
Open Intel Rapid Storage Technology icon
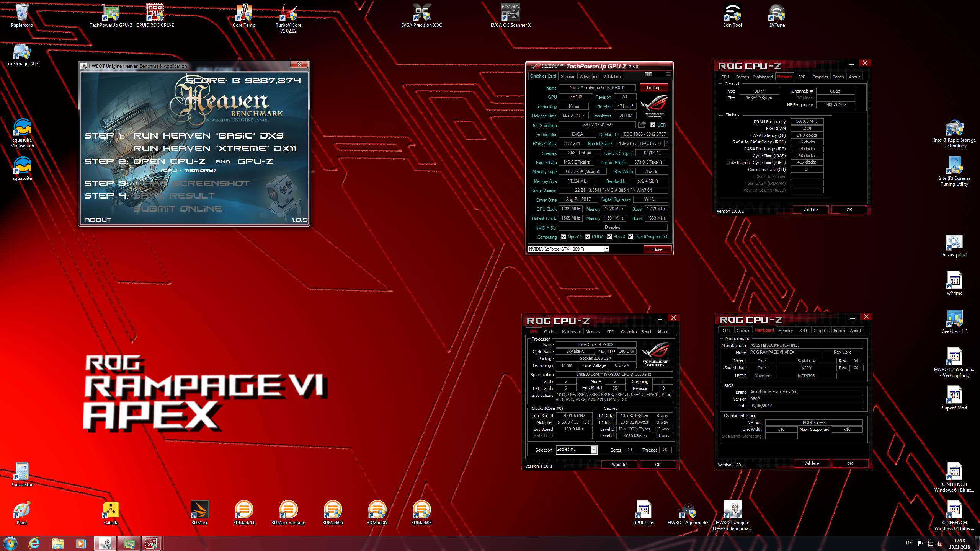tap(954, 133)
